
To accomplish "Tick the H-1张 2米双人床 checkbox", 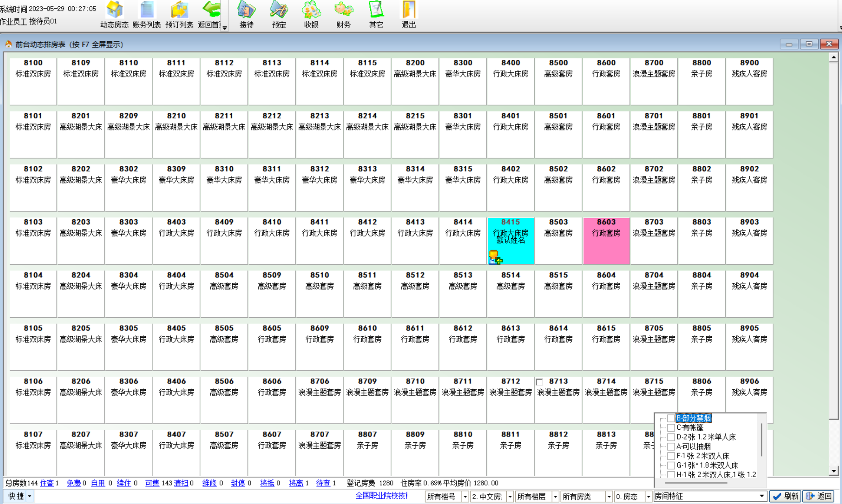I will tap(671, 475).
